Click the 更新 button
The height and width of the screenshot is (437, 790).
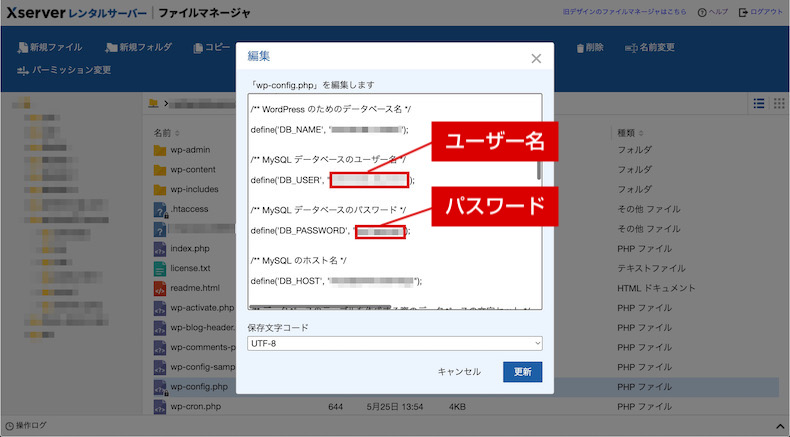pos(522,372)
